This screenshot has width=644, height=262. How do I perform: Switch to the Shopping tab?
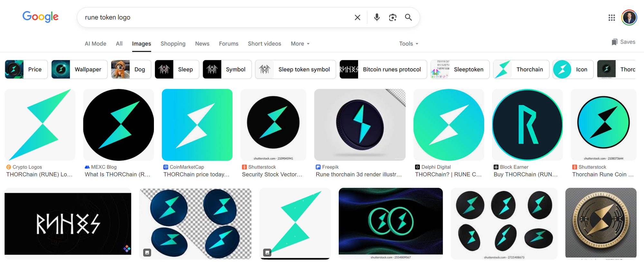[173, 44]
